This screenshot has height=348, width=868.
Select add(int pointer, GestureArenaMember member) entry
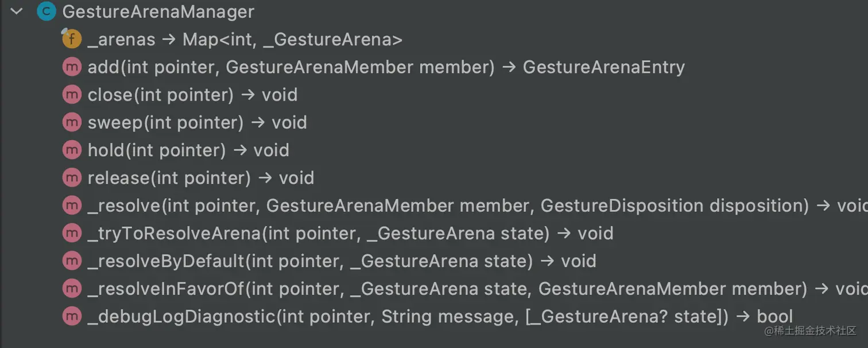click(386, 67)
